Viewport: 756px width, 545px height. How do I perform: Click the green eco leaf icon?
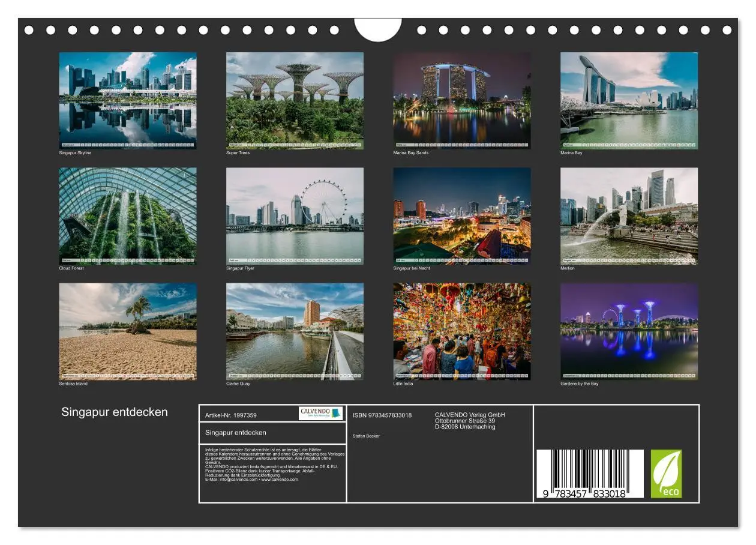pyautogui.click(x=667, y=474)
